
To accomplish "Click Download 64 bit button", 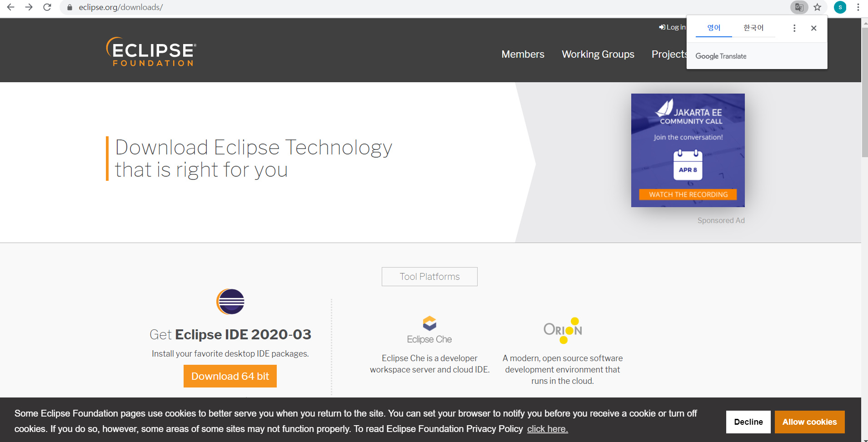I will [230, 376].
